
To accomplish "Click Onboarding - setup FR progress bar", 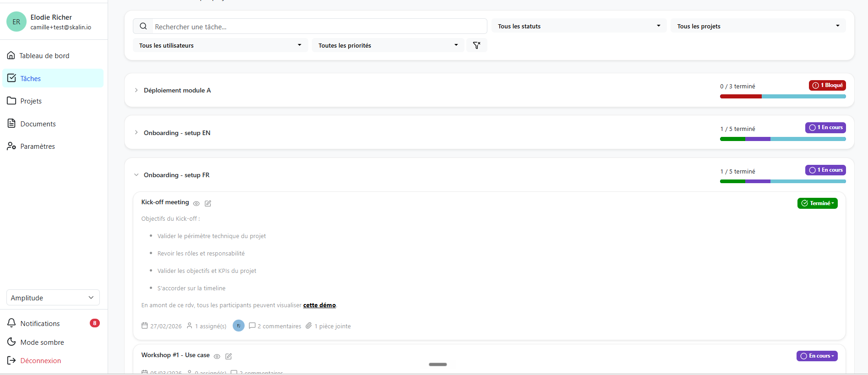I will 783,181.
